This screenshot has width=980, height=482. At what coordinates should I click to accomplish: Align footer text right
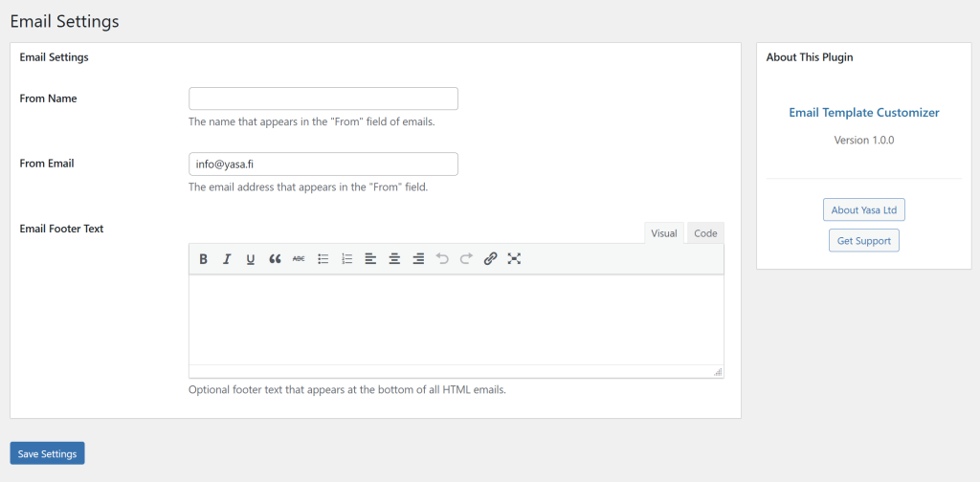[x=418, y=258]
